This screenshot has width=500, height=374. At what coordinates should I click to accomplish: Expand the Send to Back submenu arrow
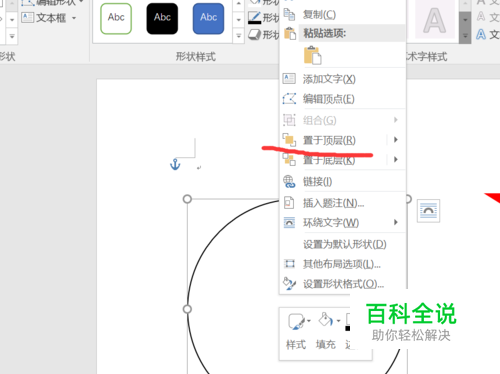396,160
